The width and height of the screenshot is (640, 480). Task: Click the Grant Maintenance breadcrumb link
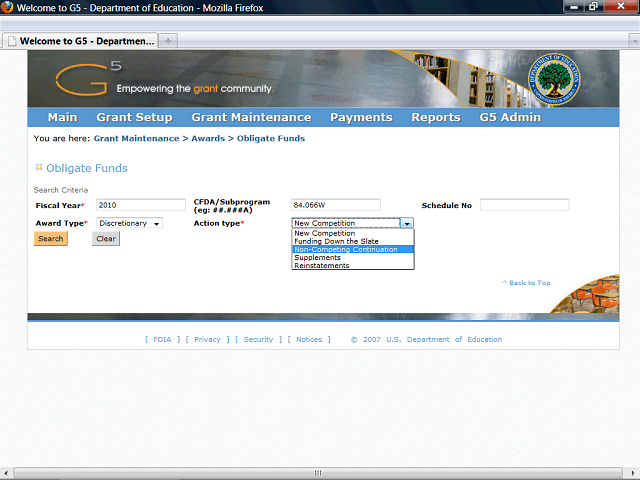tap(136, 138)
